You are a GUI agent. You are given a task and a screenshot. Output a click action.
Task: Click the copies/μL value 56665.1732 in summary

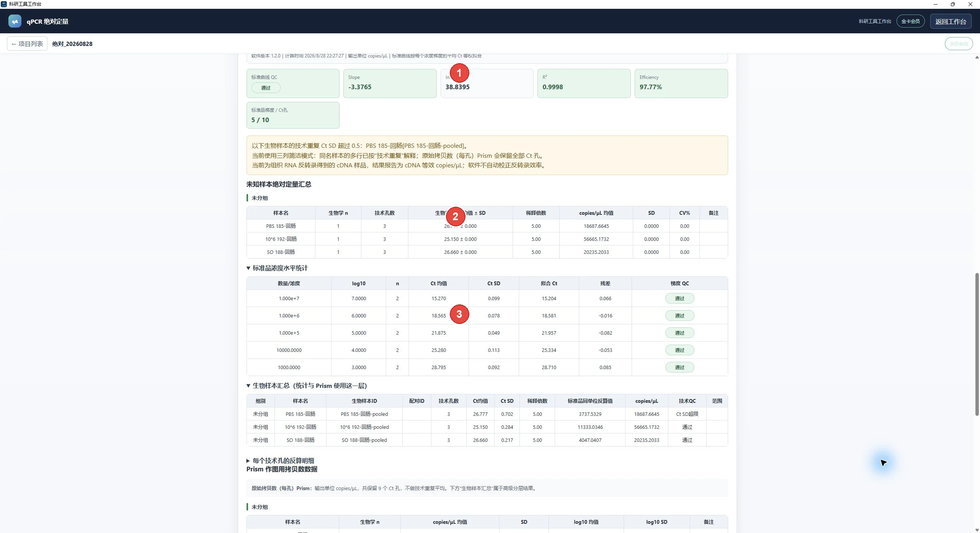point(596,239)
